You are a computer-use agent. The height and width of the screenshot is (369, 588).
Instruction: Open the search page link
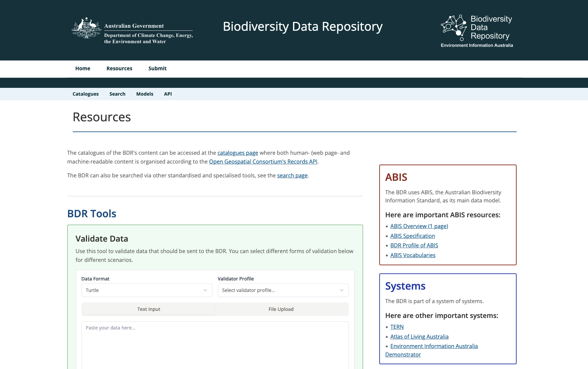pyautogui.click(x=292, y=175)
